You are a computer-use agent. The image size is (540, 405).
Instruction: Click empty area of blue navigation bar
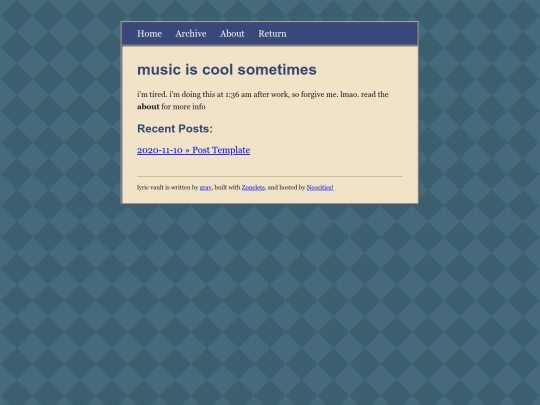point(351,34)
